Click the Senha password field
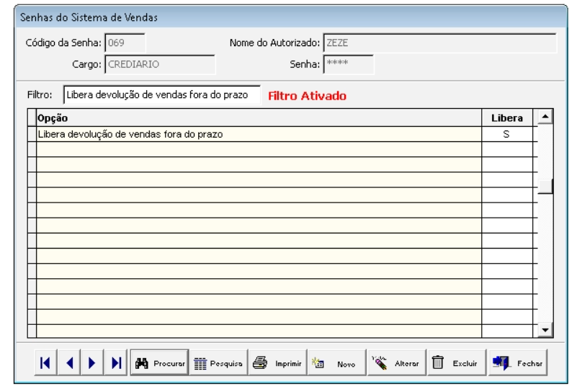Viewport: 582px width, 392px height. pyautogui.click(x=348, y=65)
